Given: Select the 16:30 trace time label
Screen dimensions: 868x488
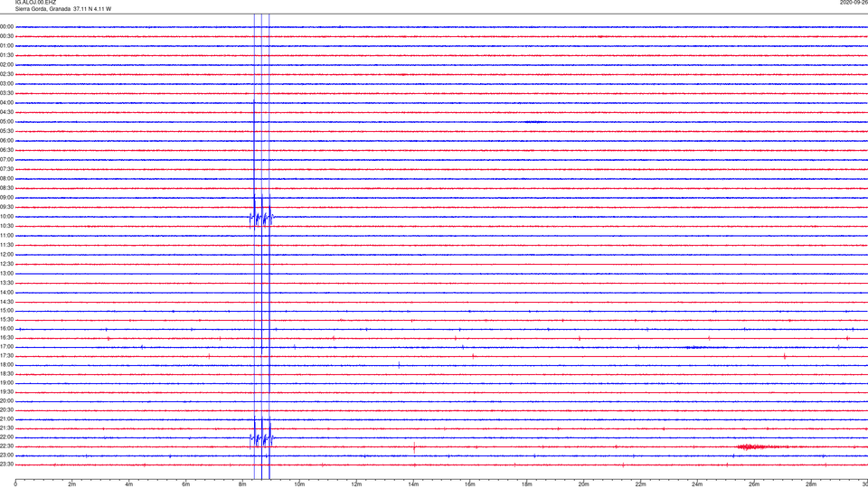Looking at the screenshot, I should coord(7,337).
